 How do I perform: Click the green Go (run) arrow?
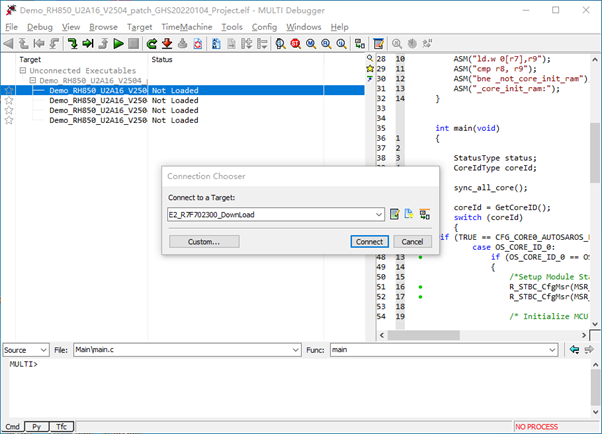118,44
